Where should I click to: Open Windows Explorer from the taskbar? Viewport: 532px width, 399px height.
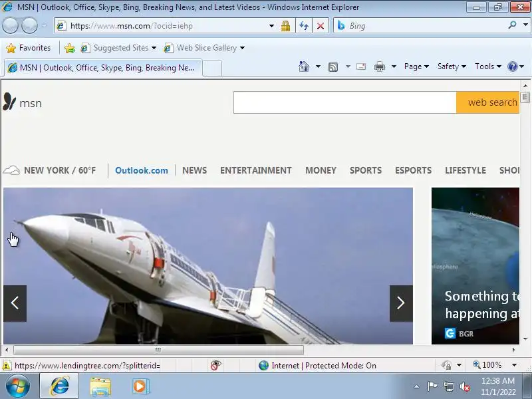[x=100, y=386]
